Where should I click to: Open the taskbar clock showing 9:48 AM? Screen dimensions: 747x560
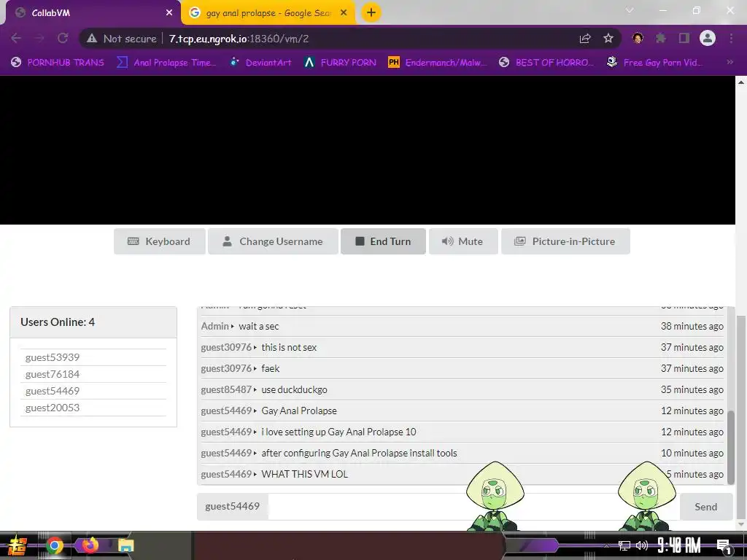(x=679, y=545)
